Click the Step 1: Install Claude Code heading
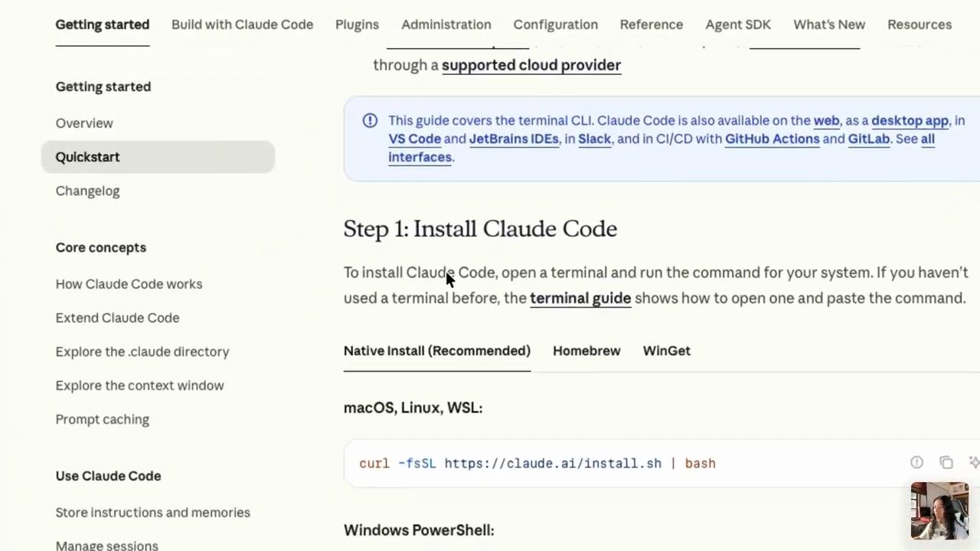Image resolution: width=980 pixels, height=551 pixels. (x=480, y=229)
